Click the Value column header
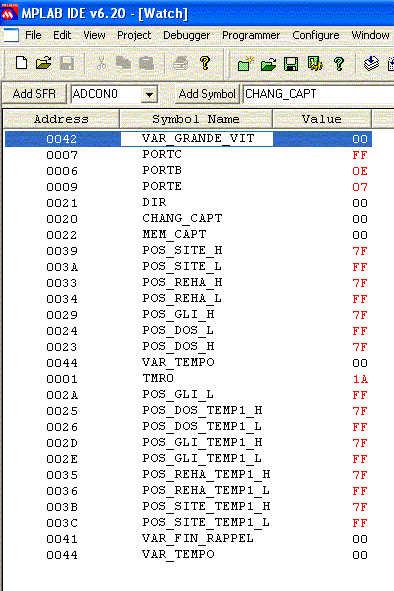Screen dimensions: 394x591 (322, 119)
